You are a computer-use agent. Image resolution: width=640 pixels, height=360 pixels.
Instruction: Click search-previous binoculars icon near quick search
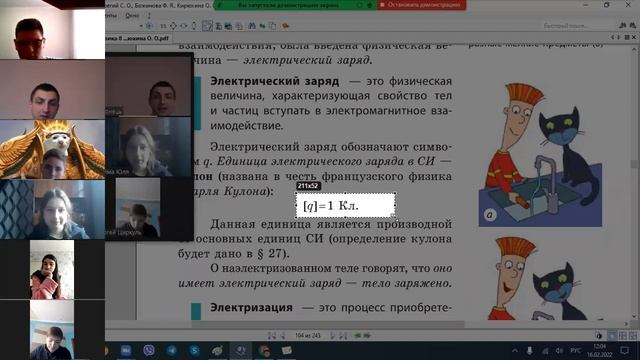pyautogui.click(x=622, y=26)
